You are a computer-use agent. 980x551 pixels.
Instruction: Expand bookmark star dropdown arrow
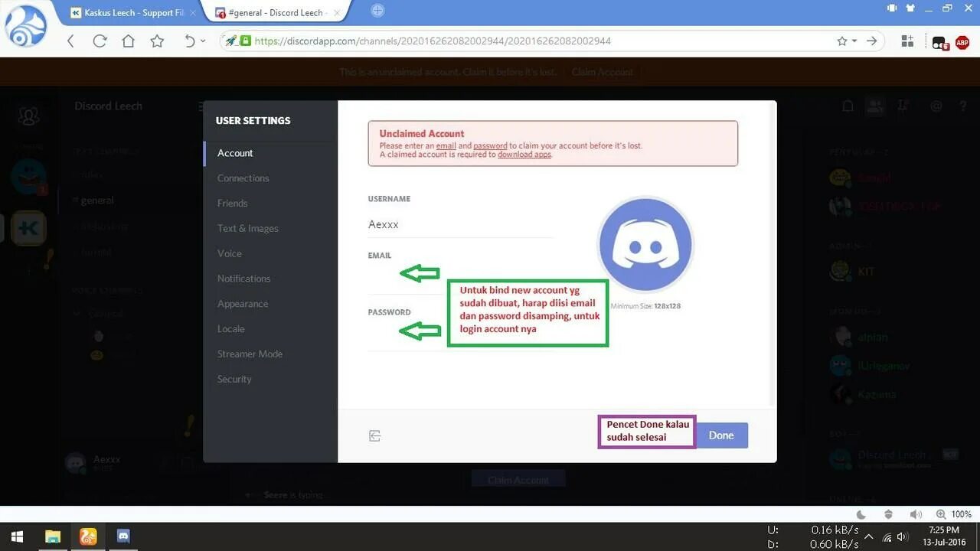[x=854, y=41]
